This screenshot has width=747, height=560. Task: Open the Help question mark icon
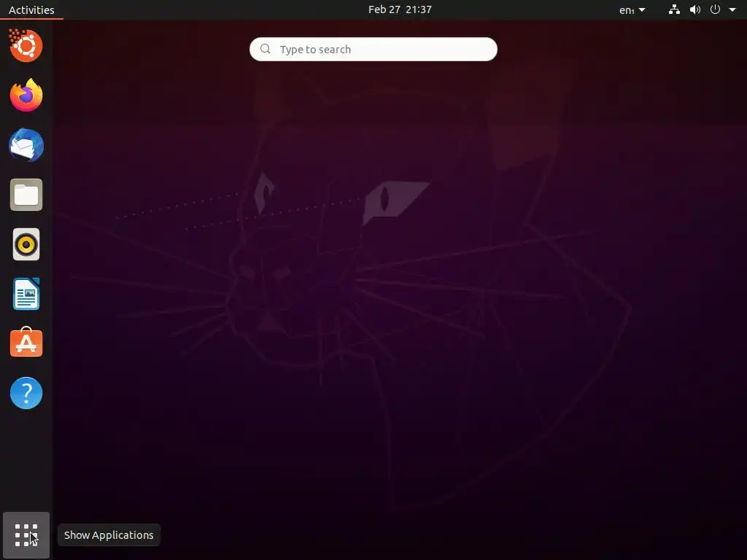point(26,393)
